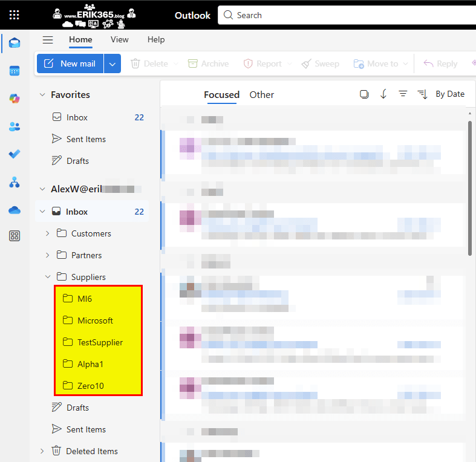Image resolution: width=476 pixels, height=462 pixels.
Task: Collapse the Suppliers folder
Action: point(48,277)
